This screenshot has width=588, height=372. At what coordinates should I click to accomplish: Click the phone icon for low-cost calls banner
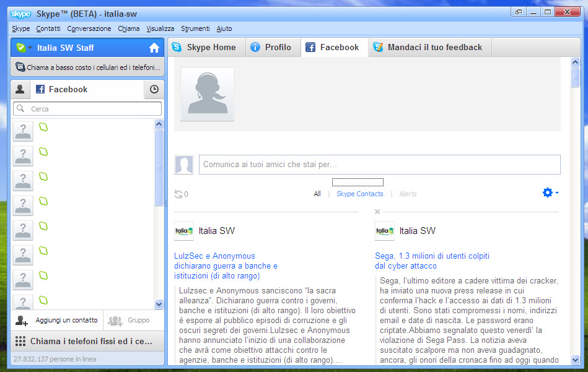pos(20,67)
